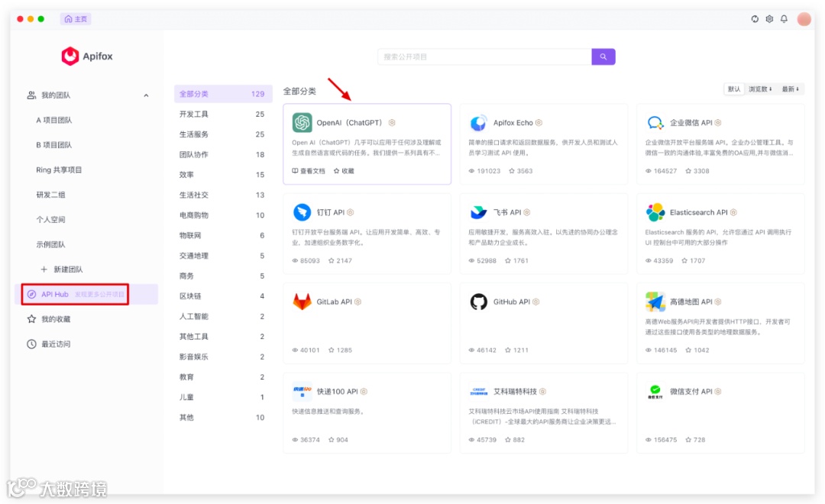Click the plus icon beside 新建团队
This screenshot has width=825, height=504.
(44, 270)
